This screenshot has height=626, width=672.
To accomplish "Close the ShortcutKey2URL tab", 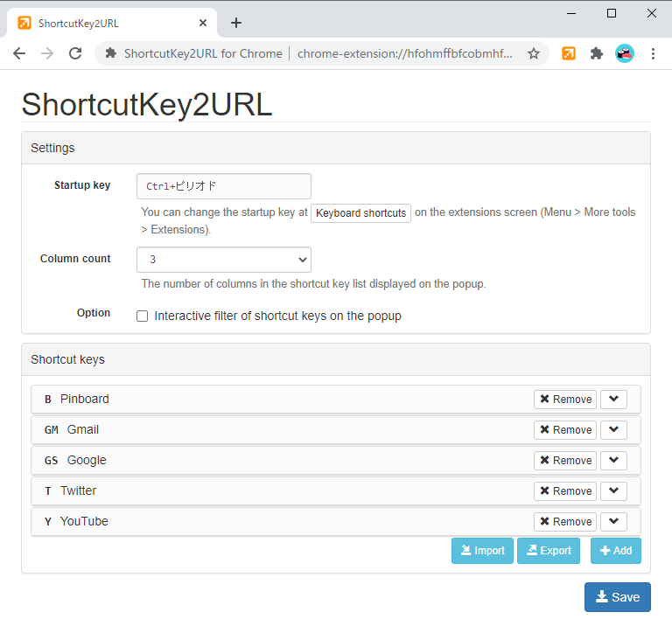I will coord(203,23).
